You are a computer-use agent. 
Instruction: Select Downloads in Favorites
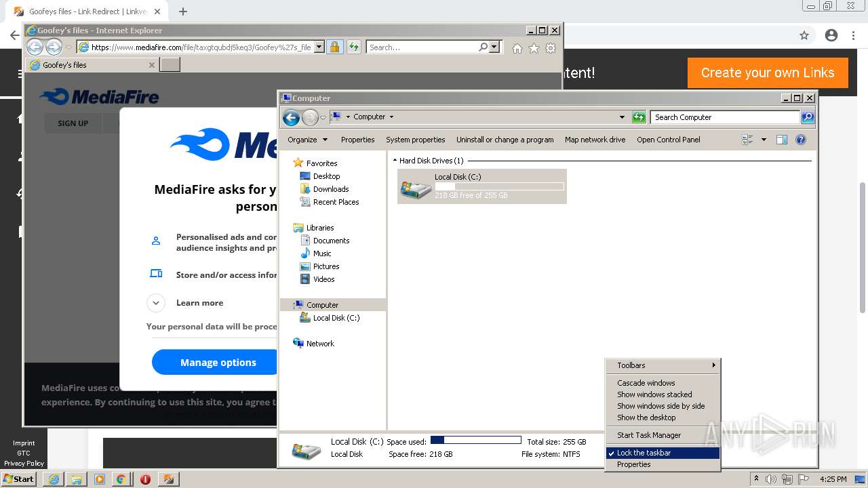[x=331, y=189]
